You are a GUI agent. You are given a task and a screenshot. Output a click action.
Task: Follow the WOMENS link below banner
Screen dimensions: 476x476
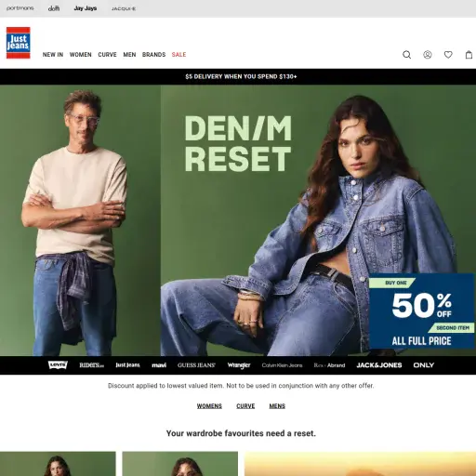pos(209,406)
